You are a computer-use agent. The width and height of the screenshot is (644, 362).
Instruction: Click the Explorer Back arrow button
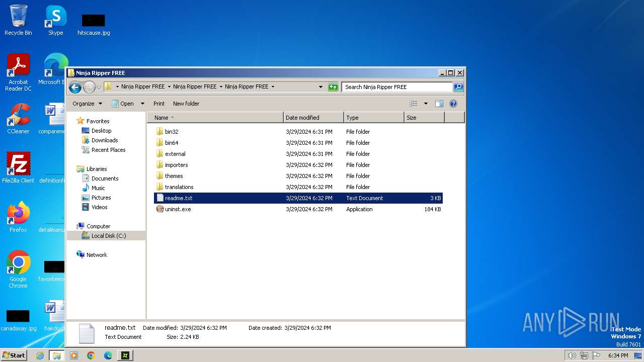click(75, 87)
